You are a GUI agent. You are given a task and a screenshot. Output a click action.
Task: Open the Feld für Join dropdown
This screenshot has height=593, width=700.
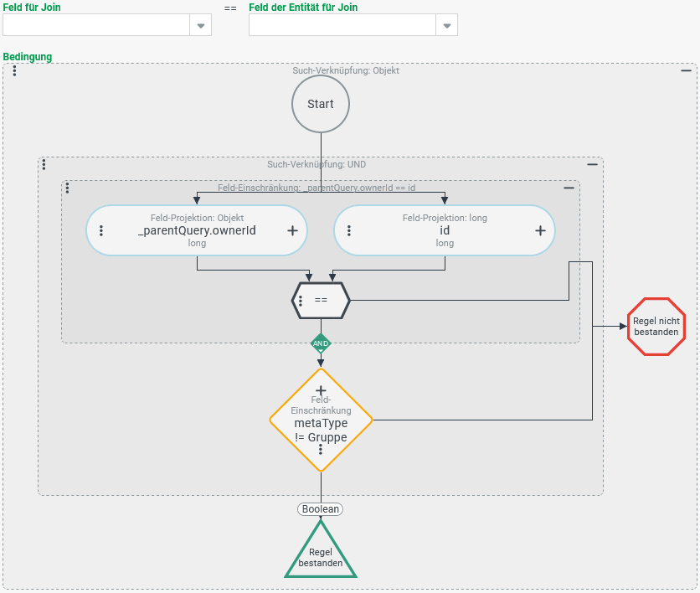click(201, 25)
